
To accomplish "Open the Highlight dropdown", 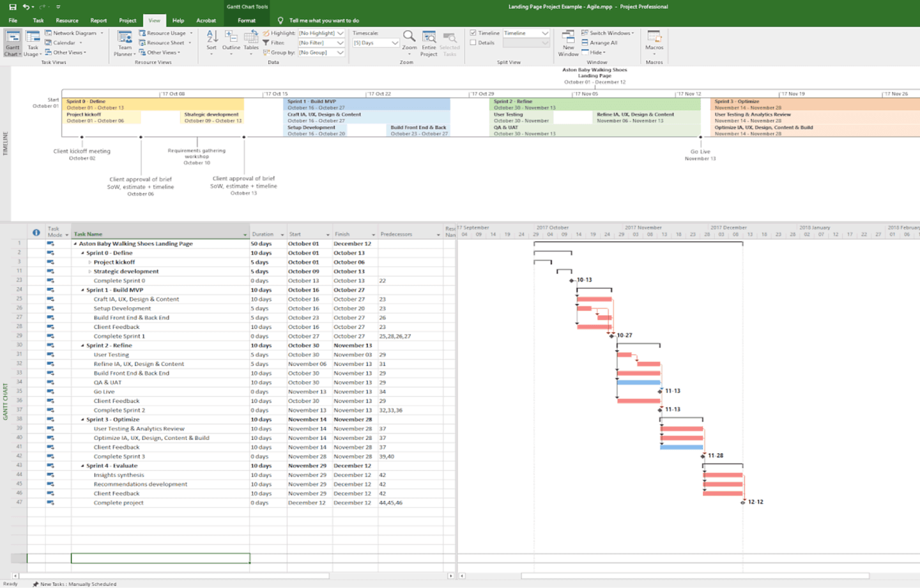I will click(341, 33).
